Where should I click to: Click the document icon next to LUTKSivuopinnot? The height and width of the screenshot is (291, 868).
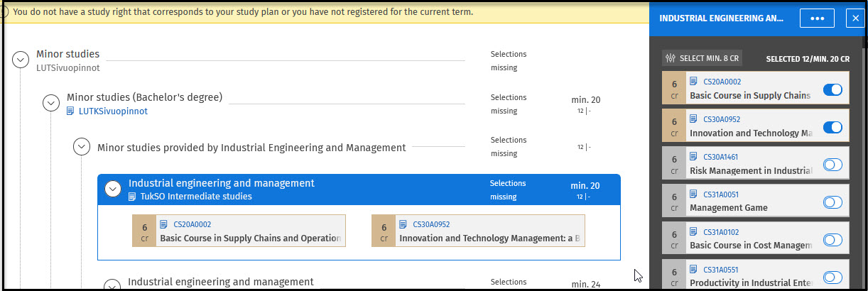pos(70,111)
